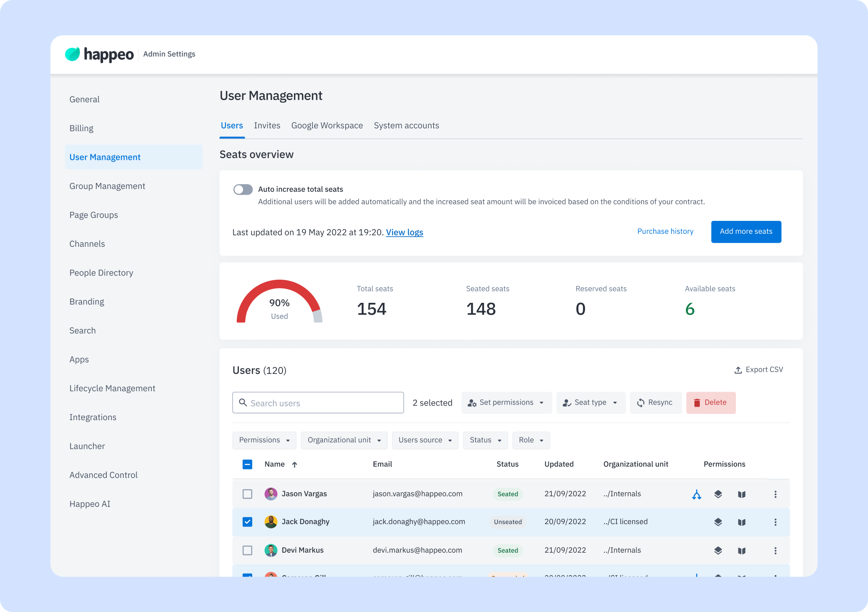Uncheck Jack Donaghy's row checkbox
The image size is (868, 612).
coord(247,522)
